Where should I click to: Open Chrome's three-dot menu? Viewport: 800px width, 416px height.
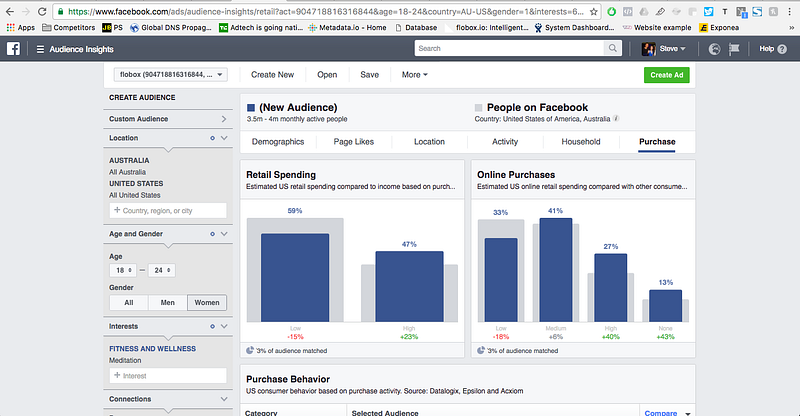tap(790, 11)
